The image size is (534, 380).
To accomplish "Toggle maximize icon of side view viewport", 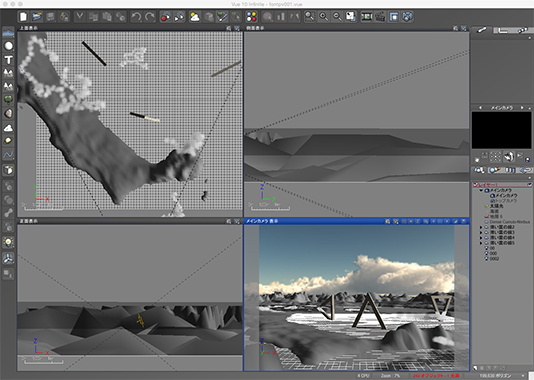I will (464, 28).
